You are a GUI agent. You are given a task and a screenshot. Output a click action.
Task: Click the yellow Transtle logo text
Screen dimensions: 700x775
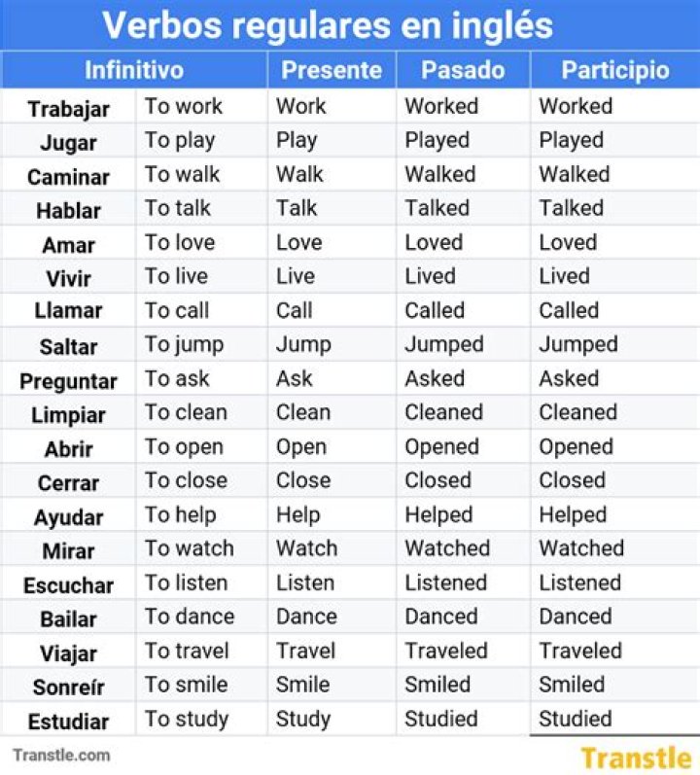point(635,757)
